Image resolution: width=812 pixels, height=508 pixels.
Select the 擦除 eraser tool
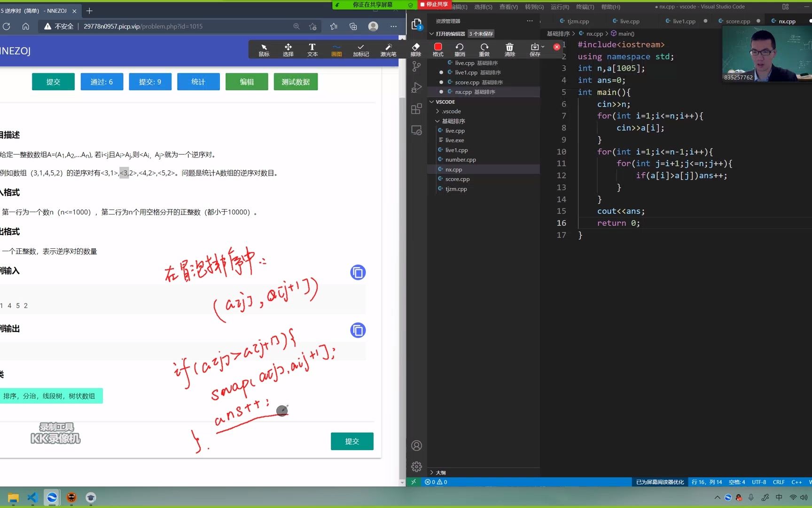point(416,49)
